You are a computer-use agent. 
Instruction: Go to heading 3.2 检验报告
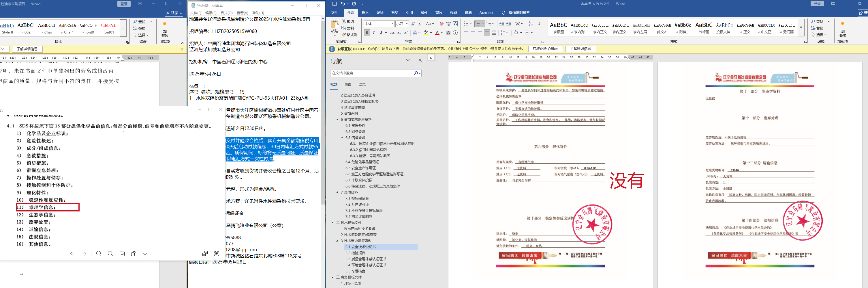355,253
